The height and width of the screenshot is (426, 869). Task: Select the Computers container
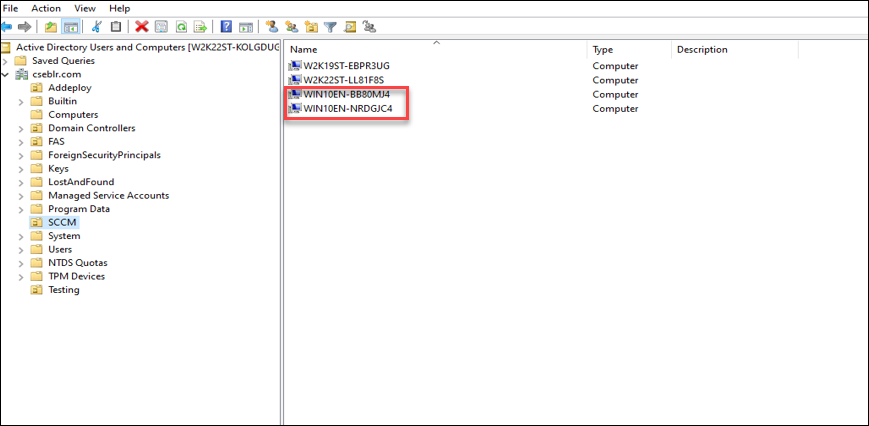pyautogui.click(x=73, y=115)
